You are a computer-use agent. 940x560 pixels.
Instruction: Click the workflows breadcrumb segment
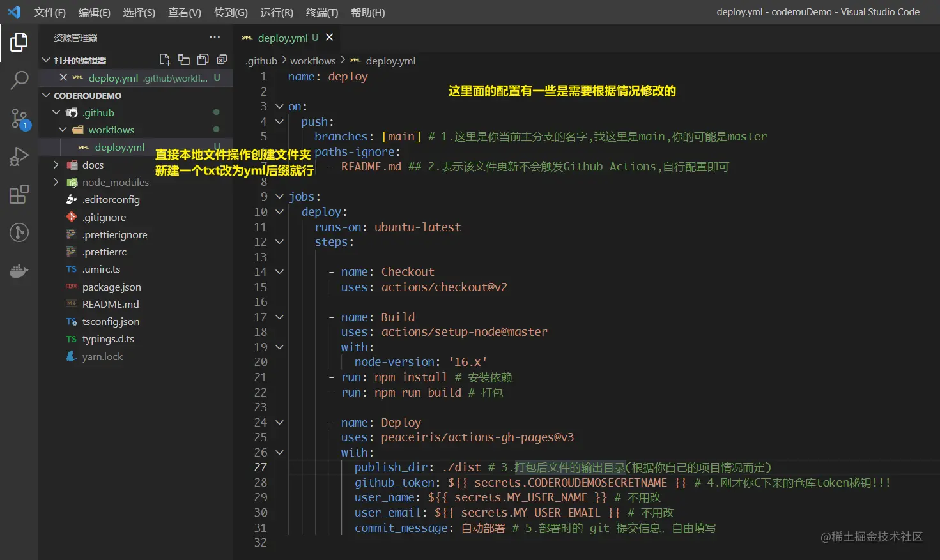312,61
